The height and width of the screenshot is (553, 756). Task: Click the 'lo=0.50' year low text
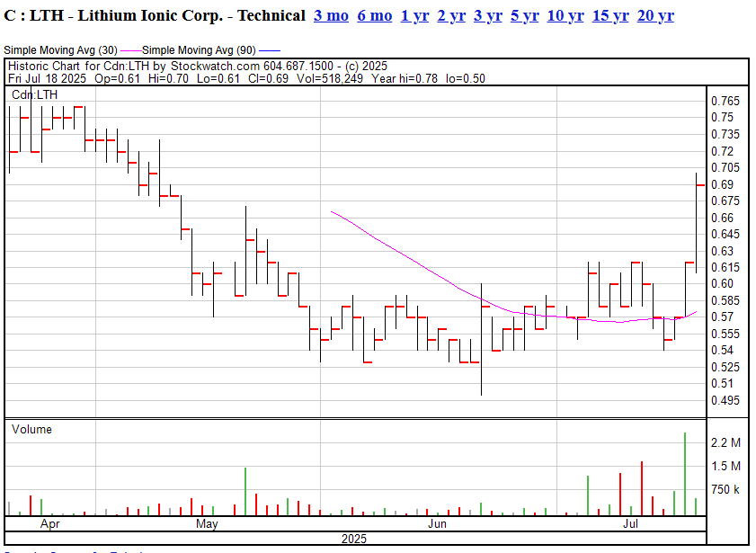tap(466, 78)
